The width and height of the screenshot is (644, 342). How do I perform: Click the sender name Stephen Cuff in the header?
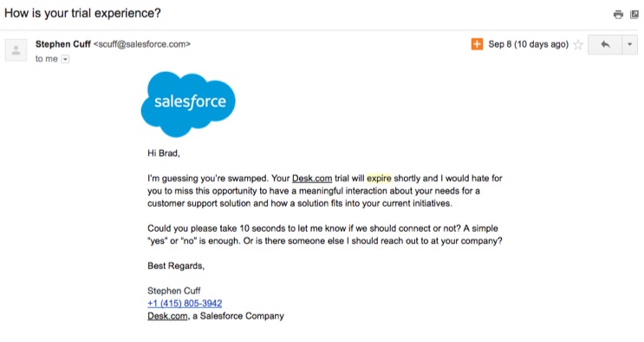coord(62,44)
